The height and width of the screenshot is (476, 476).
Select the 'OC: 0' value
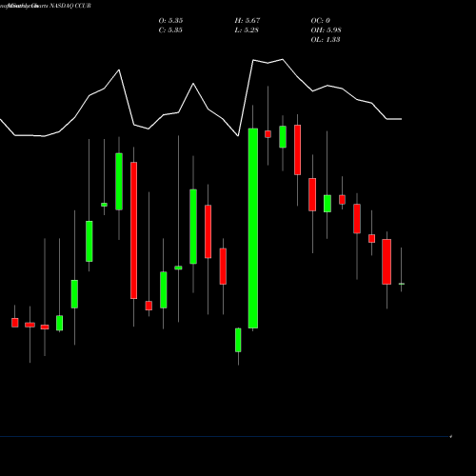pyautogui.click(x=321, y=20)
